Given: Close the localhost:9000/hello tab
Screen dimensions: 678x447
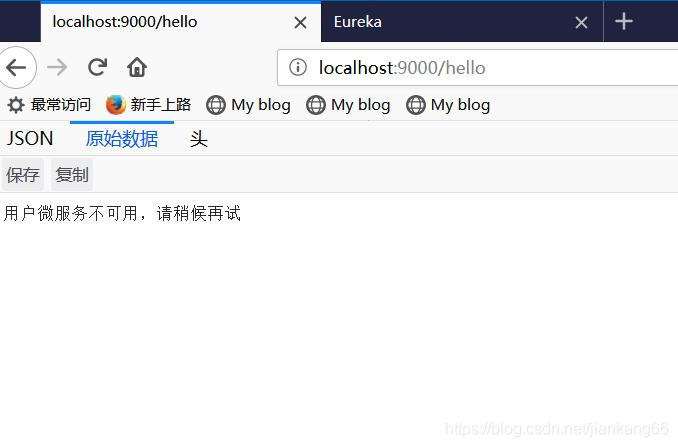Looking at the screenshot, I should tap(300, 22).
